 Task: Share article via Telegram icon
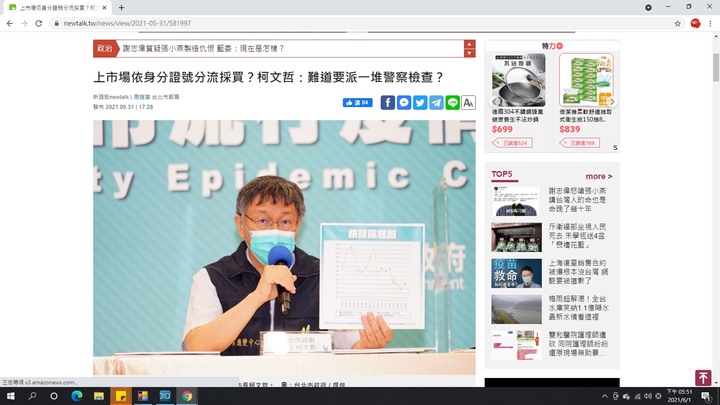click(436, 102)
